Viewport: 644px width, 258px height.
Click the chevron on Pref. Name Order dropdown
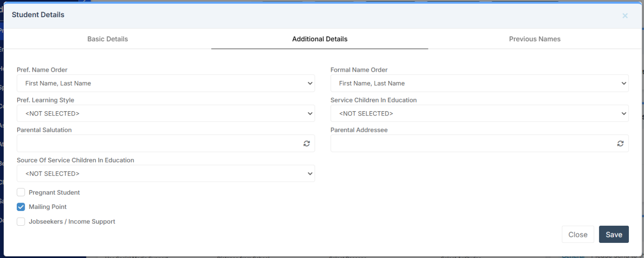(310, 83)
